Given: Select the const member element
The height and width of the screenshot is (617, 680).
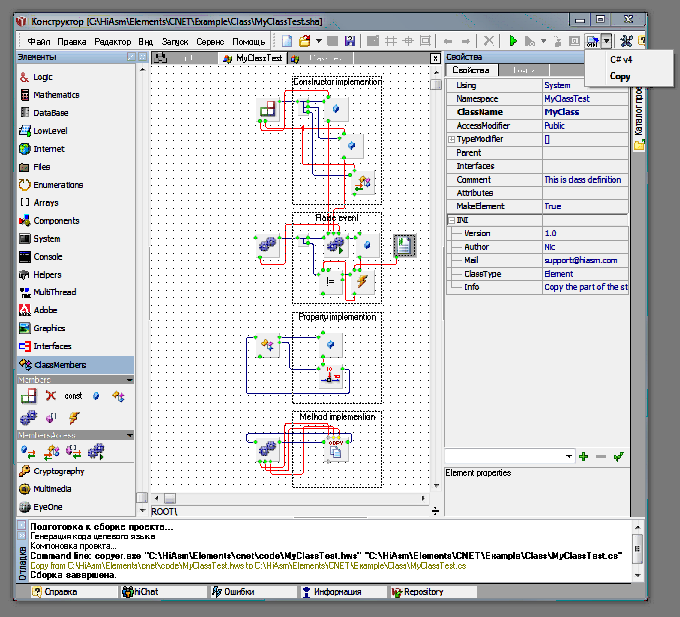Looking at the screenshot, I should pos(73,396).
